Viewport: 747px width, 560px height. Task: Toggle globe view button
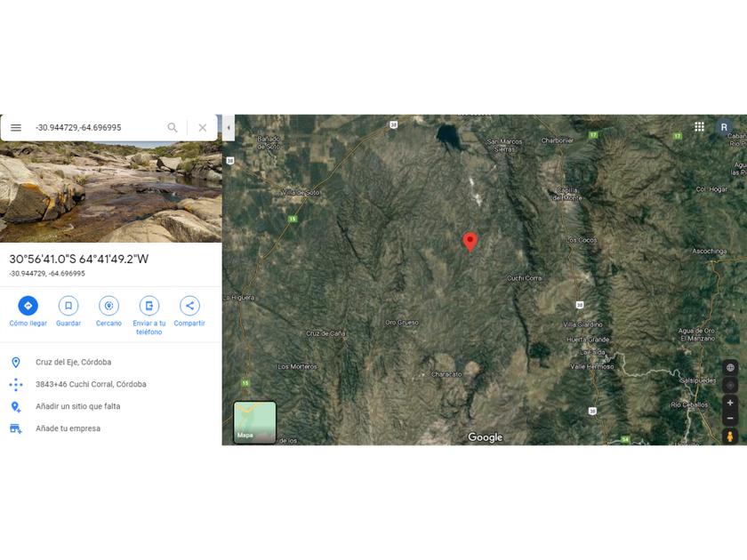coord(730,368)
